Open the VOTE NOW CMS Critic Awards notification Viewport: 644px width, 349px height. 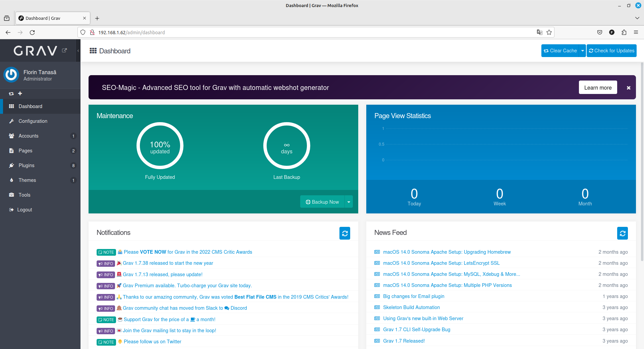(188, 252)
